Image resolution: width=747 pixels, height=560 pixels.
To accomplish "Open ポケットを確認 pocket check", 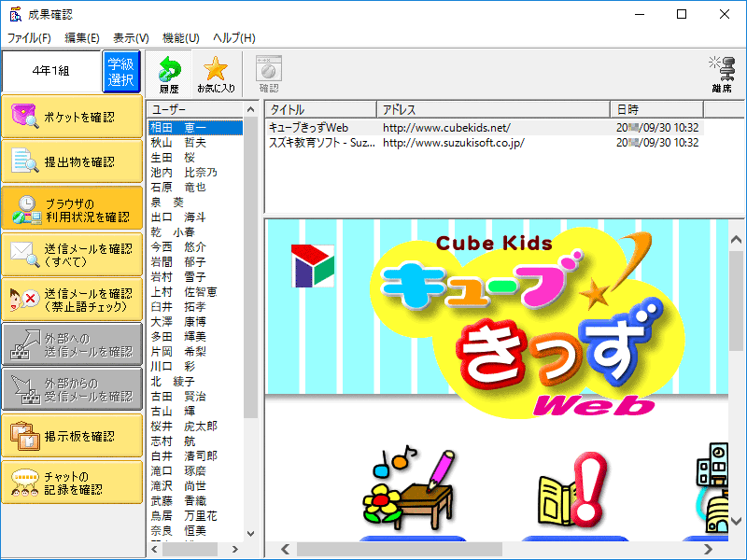I will point(72,117).
